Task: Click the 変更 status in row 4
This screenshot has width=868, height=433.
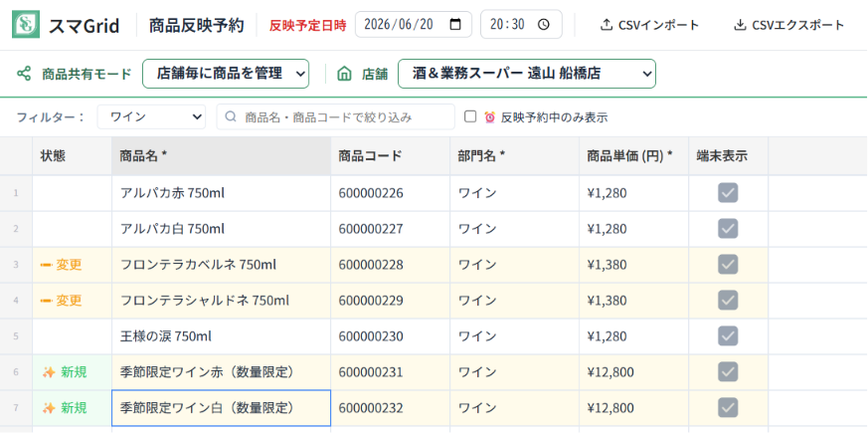Action: point(61,301)
